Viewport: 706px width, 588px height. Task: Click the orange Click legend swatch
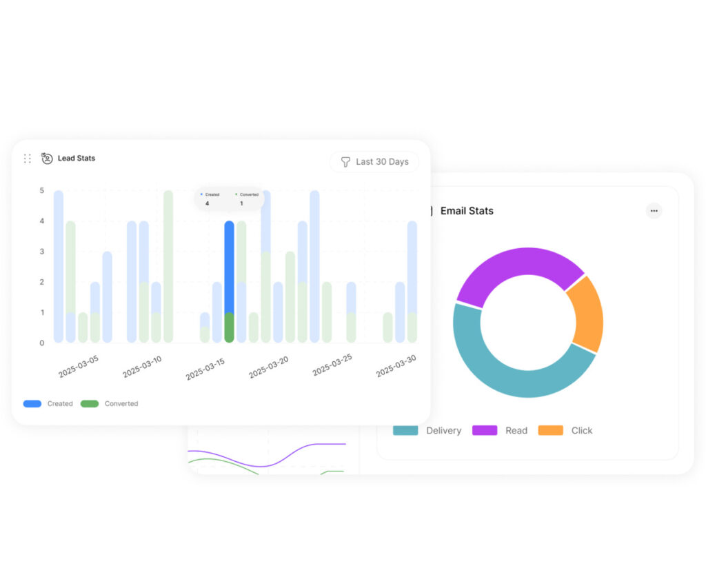point(550,431)
